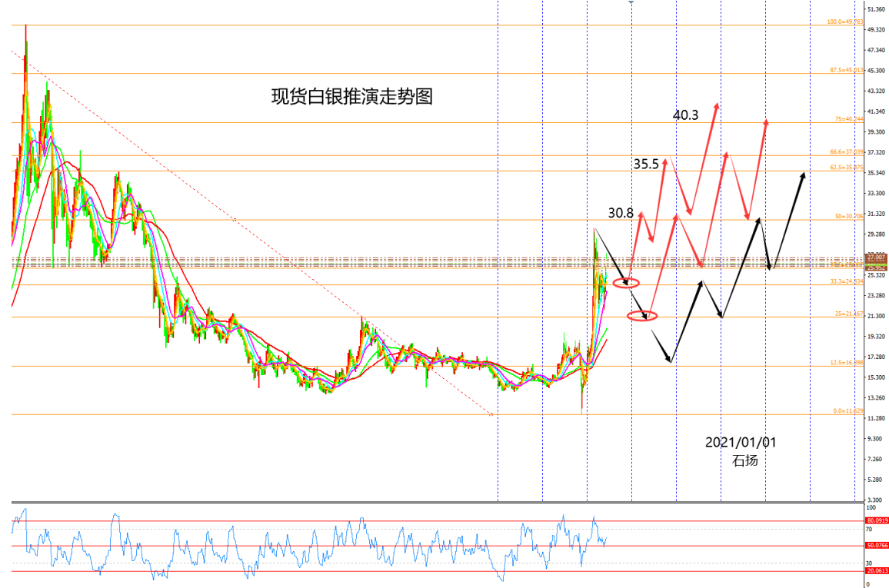Select the 66.6=37.039 Fibonacci level label
Viewport: 889px width, 588px height.
pos(847,152)
